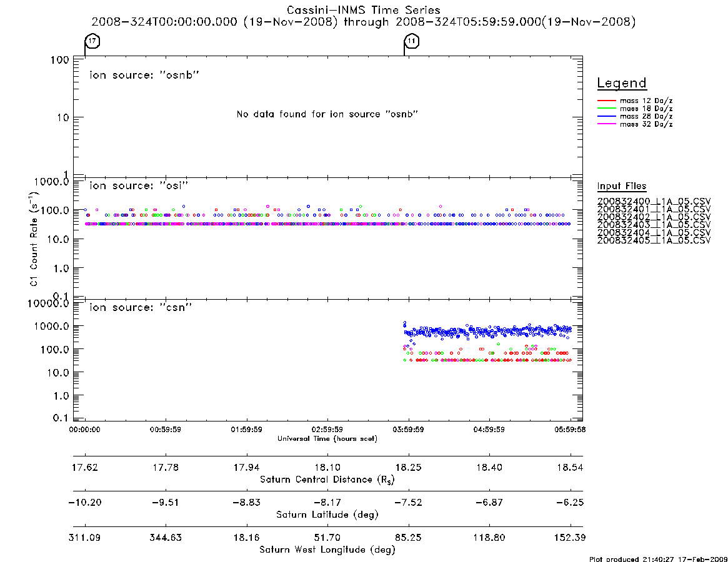Click the octagon marker labeled 17
Screen dimensions: 728x562
(x=92, y=41)
